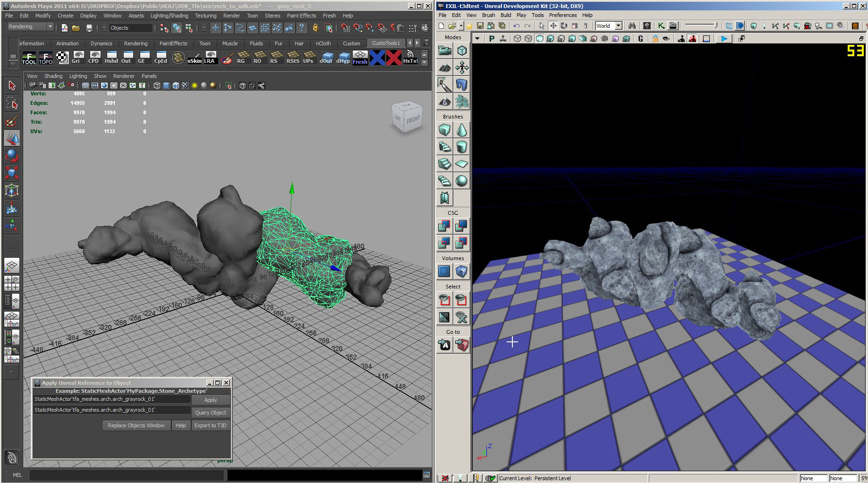Adjust the UDK camera speed slider
868x483 pixels.
pyautogui.click(x=702, y=25)
